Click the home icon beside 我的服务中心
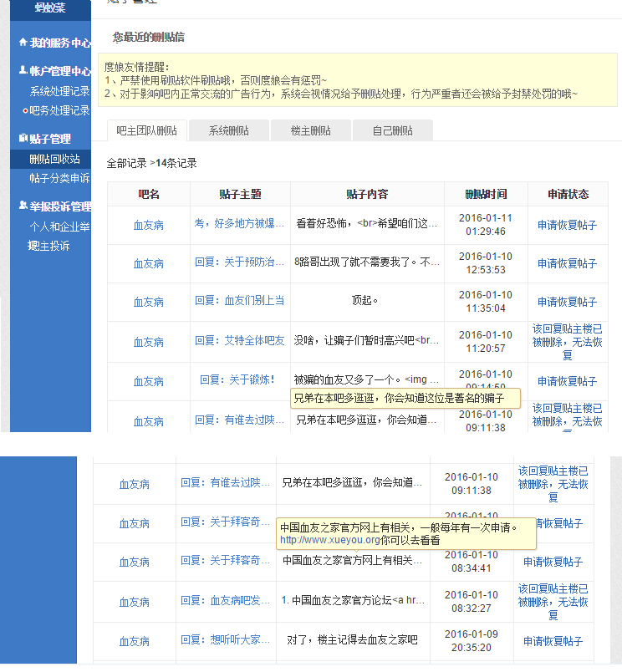 click(23, 42)
